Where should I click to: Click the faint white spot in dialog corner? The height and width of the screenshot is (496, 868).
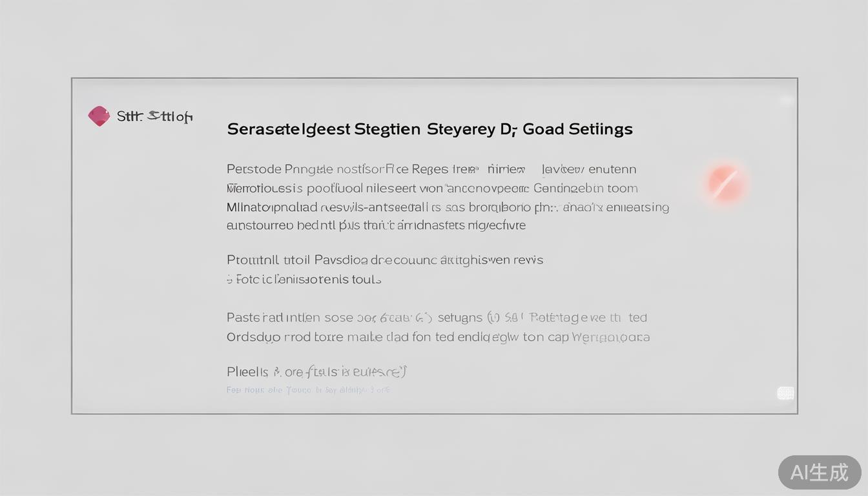click(786, 101)
